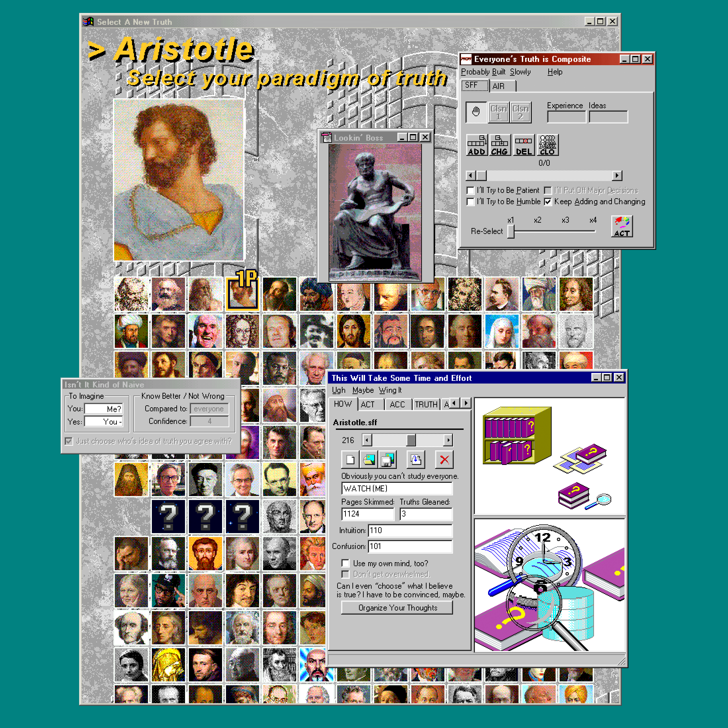Click the copy document icon with arrow
The image size is (728, 728).
point(416,459)
